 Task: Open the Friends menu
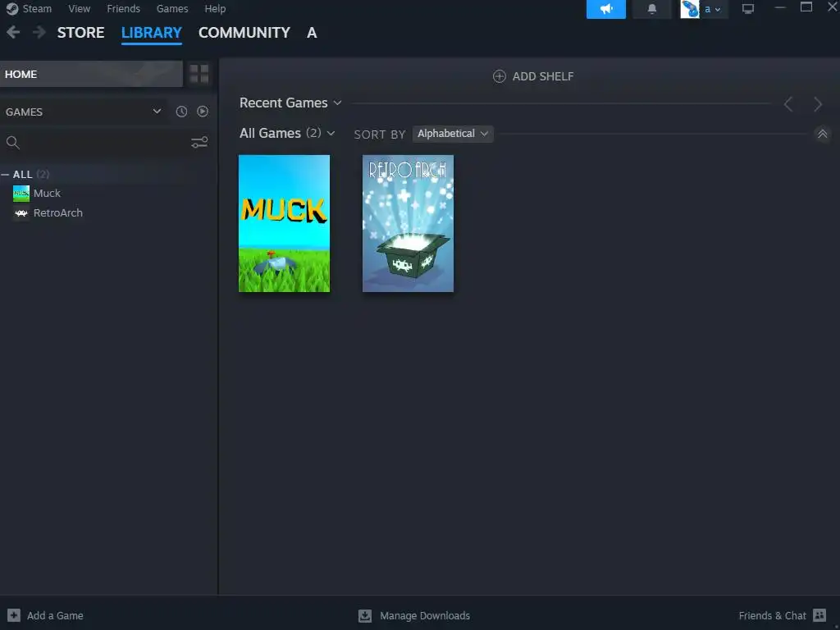point(123,8)
